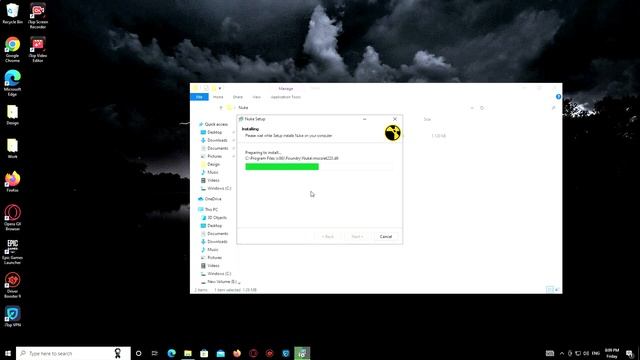This screenshot has height=360, width=640.
Task: Go up one folder in Explorer
Action: 221,108
